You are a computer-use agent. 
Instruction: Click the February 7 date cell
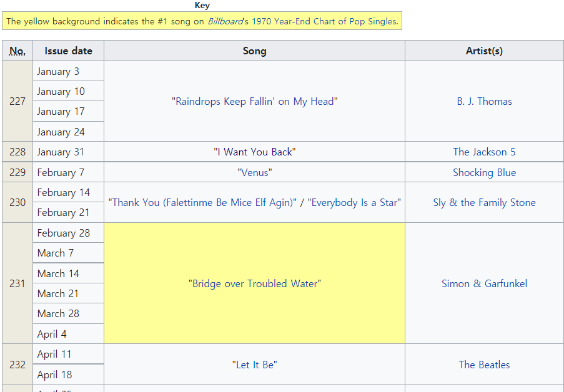[x=68, y=172]
